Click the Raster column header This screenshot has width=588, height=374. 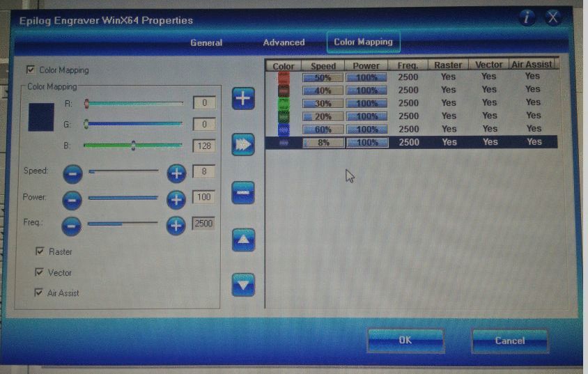click(448, 65)
